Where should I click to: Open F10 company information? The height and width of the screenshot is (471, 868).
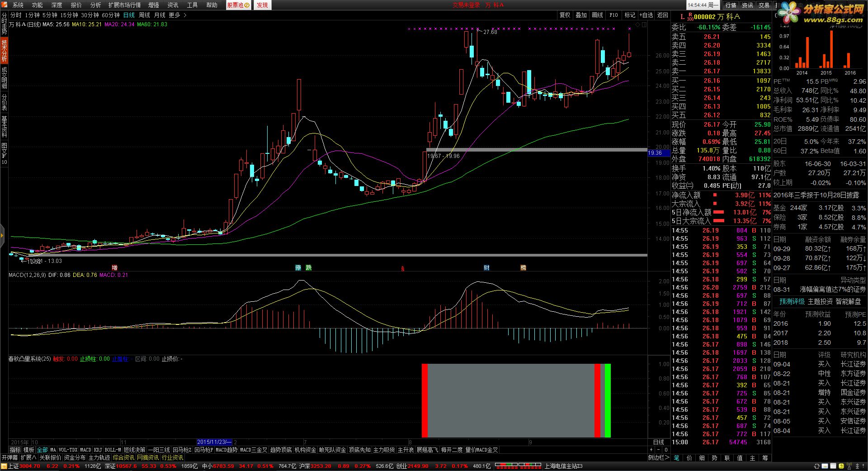pos(613,15)
